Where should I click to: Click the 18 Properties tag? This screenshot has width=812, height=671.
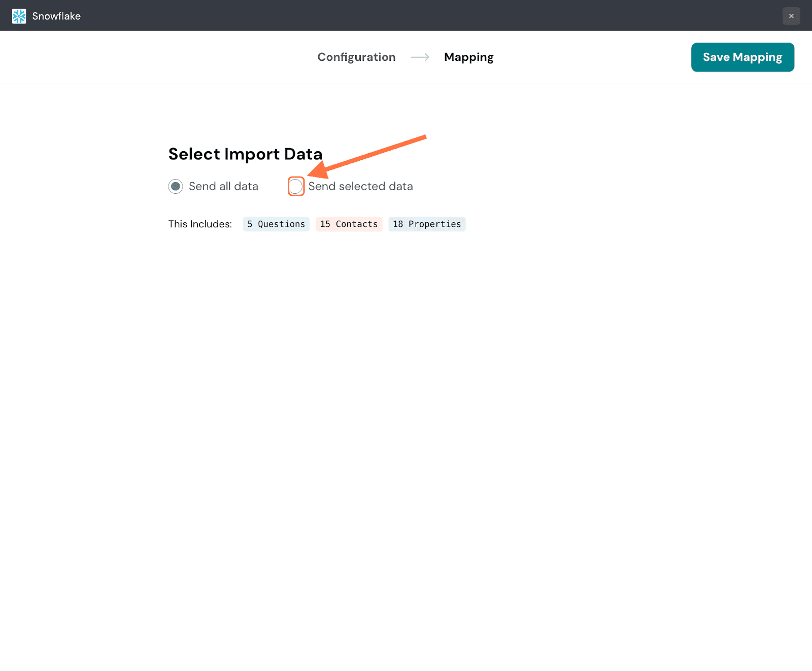pyautogui.click(x=427, y=224)
